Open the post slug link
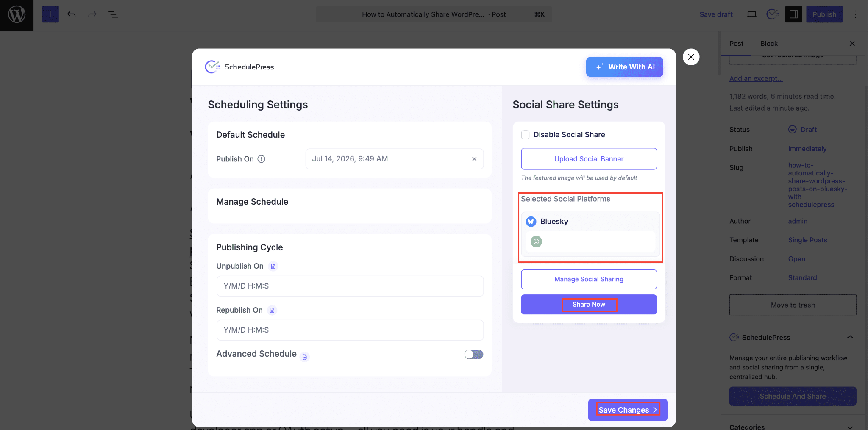Image resolution: width=868 pixels, height=430 pixels. coord(817,185)
